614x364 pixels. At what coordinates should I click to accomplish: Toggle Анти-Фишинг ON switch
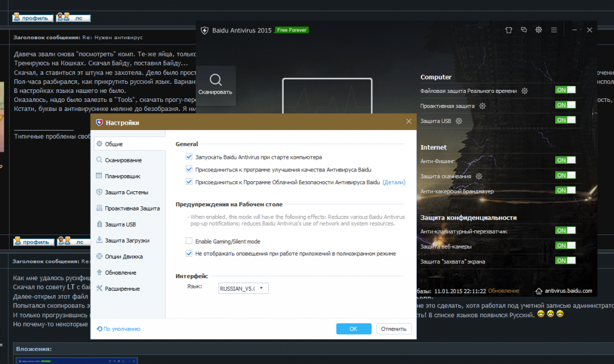[x=565, y=160]
